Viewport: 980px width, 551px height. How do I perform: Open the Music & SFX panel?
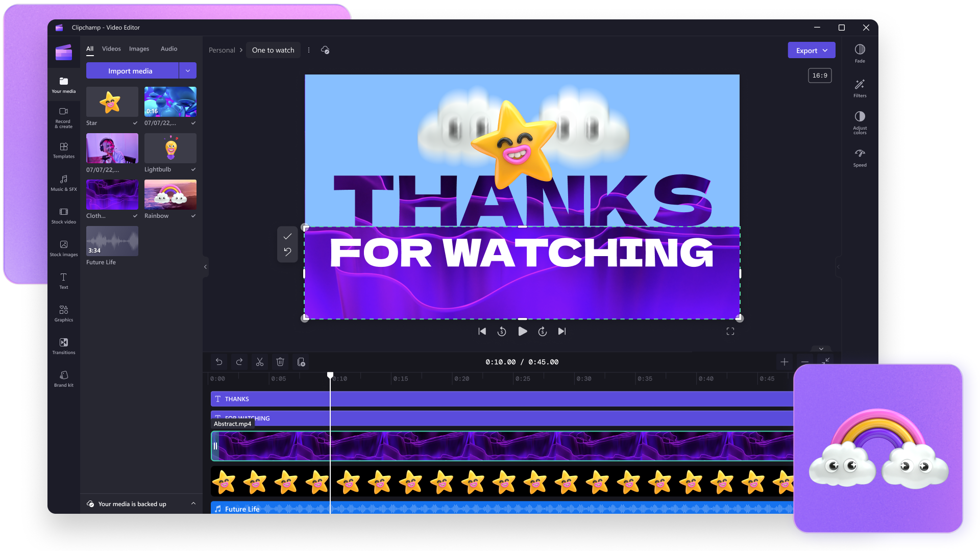63,182
